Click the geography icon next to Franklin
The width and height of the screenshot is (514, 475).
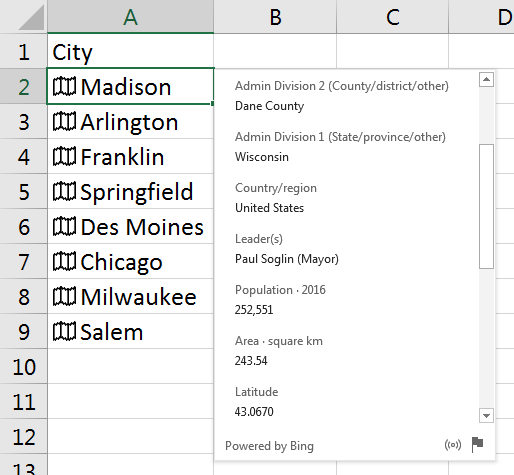coord(64,156)
